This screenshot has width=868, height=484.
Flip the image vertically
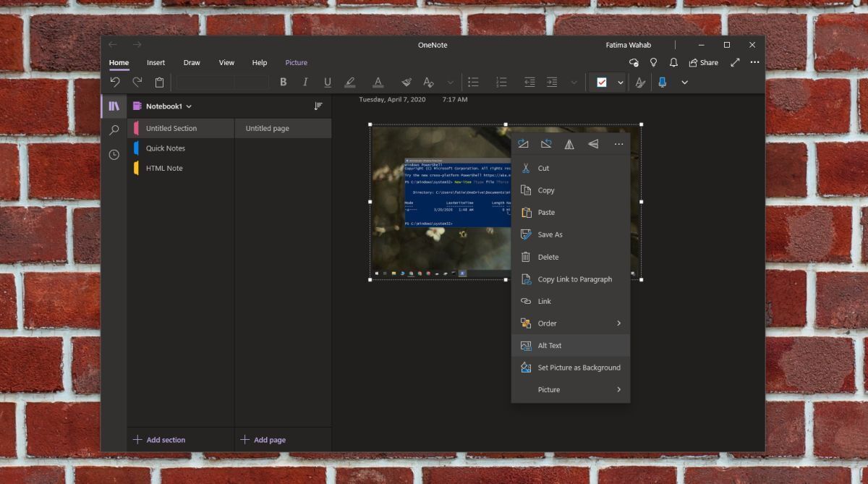pos(592,143)
